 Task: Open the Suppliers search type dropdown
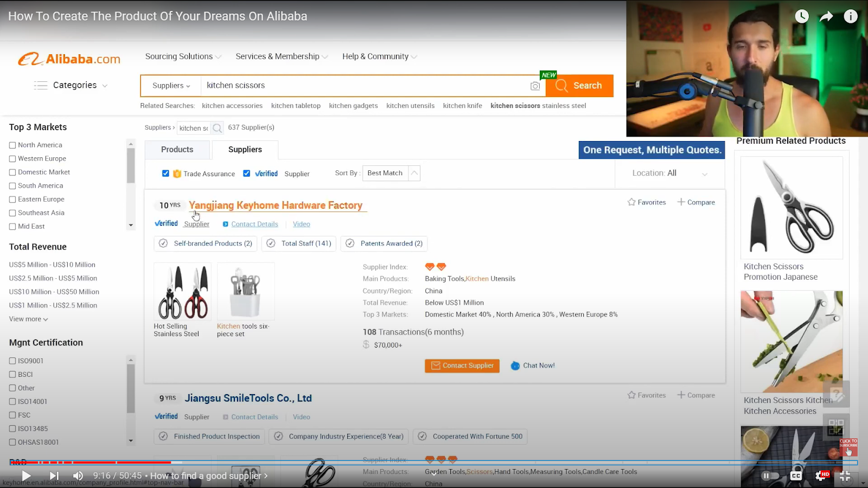(x=171, y=86)
